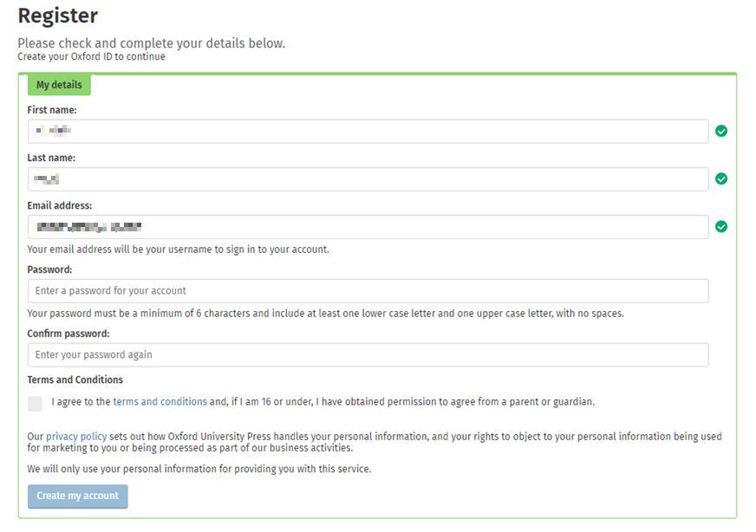Viewport: 756px width, 532px height.
Task: Click the Email address label
Action: point(59,205)
